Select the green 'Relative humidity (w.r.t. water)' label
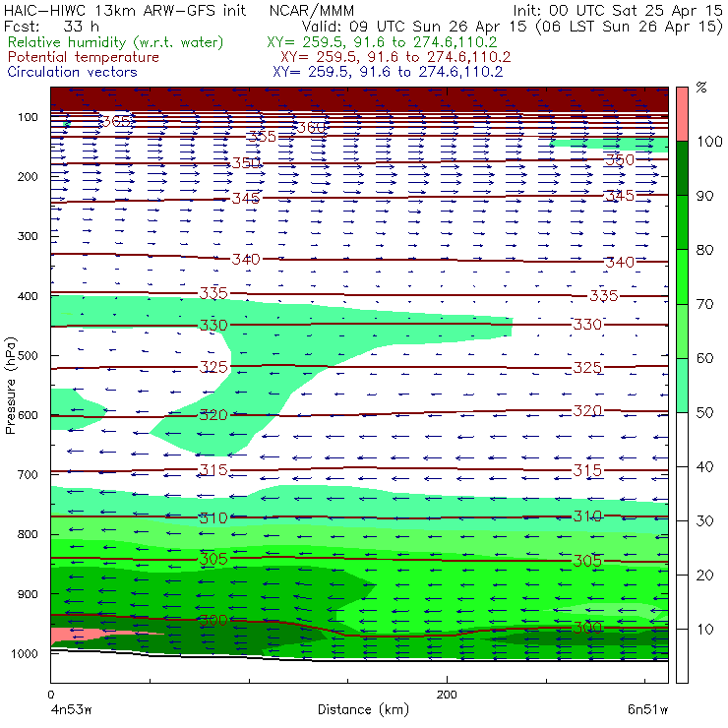The height and width of the screenshot is (728, 728). coord(115,42)
